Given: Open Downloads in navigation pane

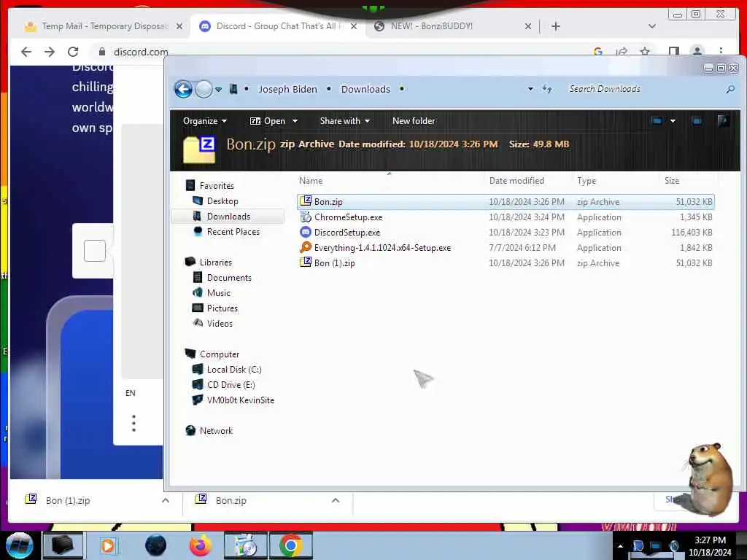Looking at the screenshot, I should 228,216.
